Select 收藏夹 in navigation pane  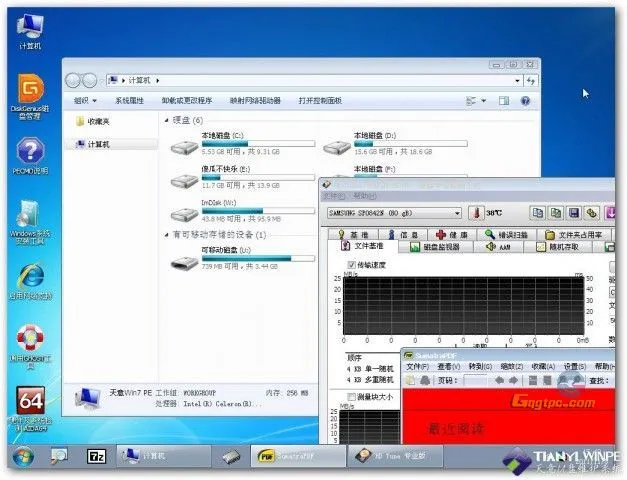tap(92, 121)
